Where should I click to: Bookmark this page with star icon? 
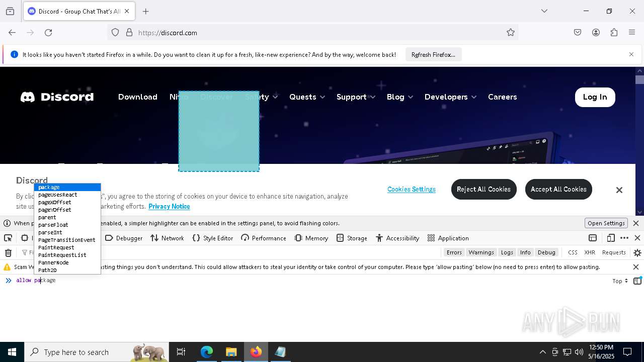[511, 33]
